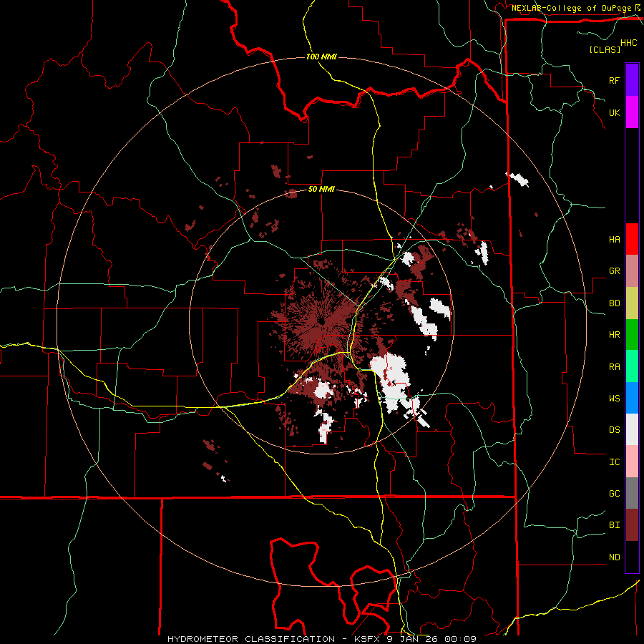The image size is (644, 644).
Task: Click the HHC product label
Action: pyautogui.click(x=629, y=43)
